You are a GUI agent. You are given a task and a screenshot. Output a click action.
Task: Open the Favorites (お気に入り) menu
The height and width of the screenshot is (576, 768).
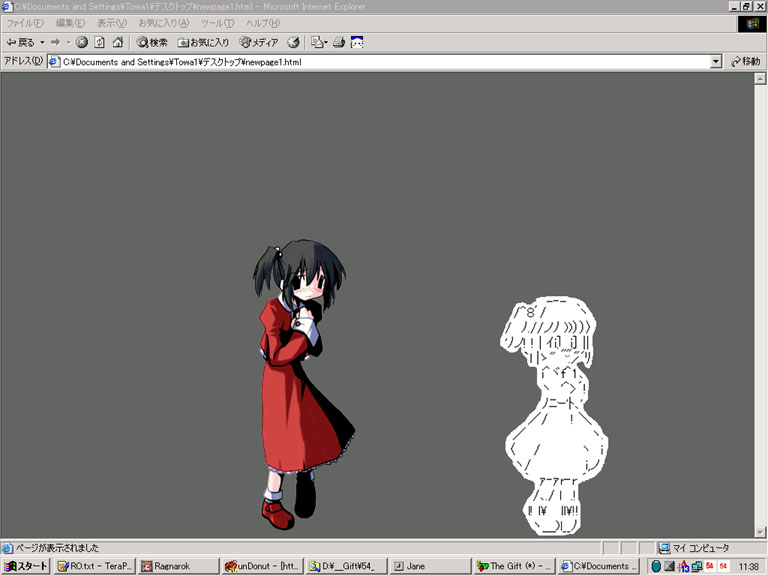[x=164, y=23]
